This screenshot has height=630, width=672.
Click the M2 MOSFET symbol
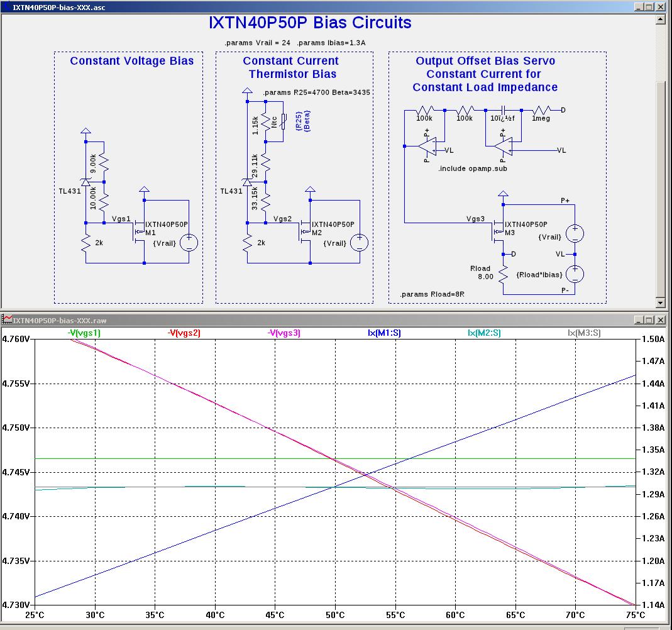305,232
